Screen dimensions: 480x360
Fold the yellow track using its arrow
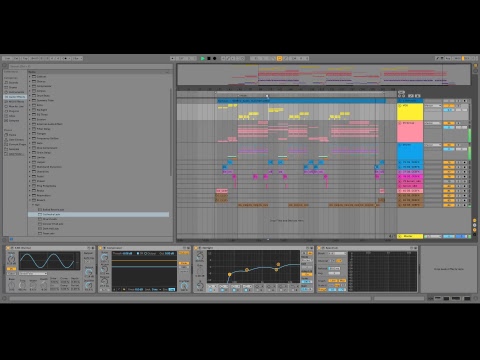point(400,106)
